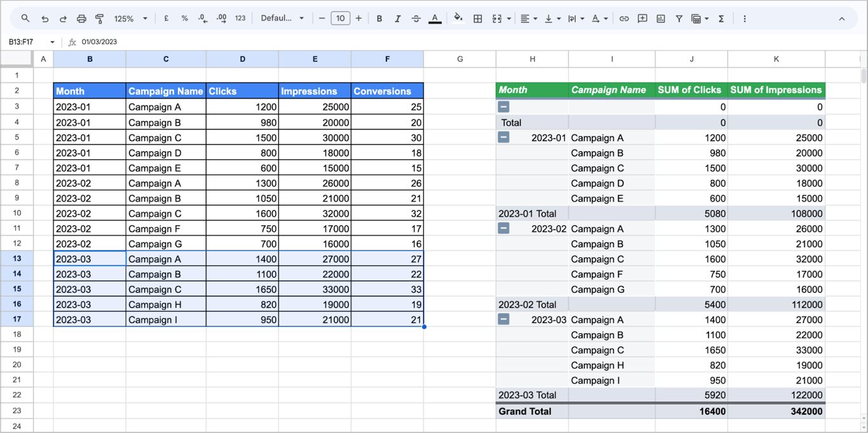Click the 342000 grand total value
Viewport: 868px width, 433px height.
[x=776, y=411]
